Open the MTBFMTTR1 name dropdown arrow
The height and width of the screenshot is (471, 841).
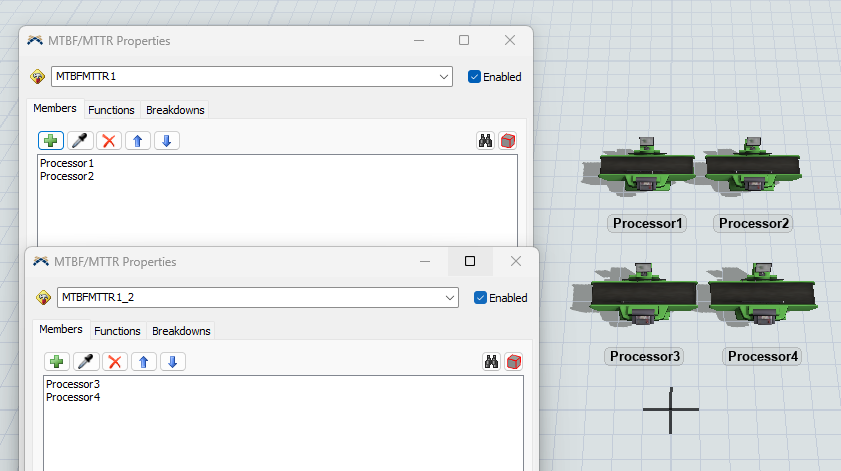pyautogui.click(x=444, y=77)
